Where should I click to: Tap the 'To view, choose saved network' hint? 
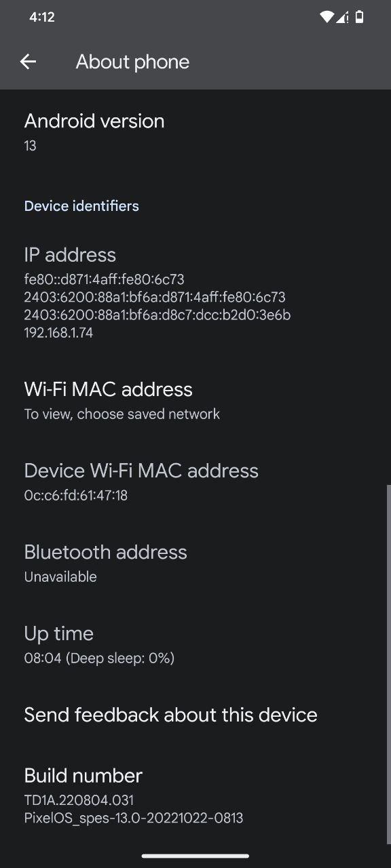coord(122,414)
